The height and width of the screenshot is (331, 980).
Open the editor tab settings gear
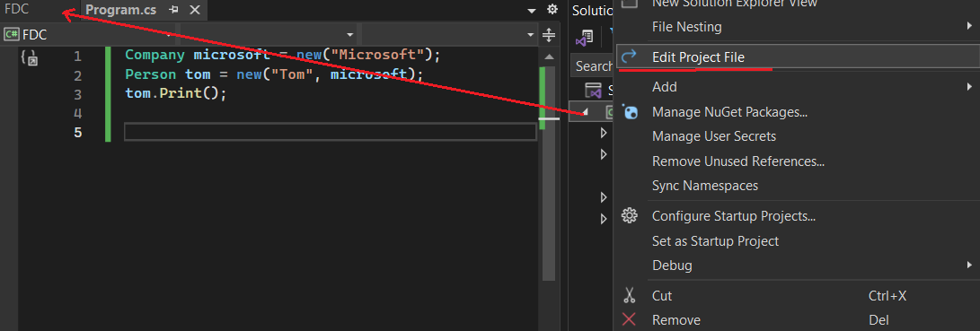[552, 10]
